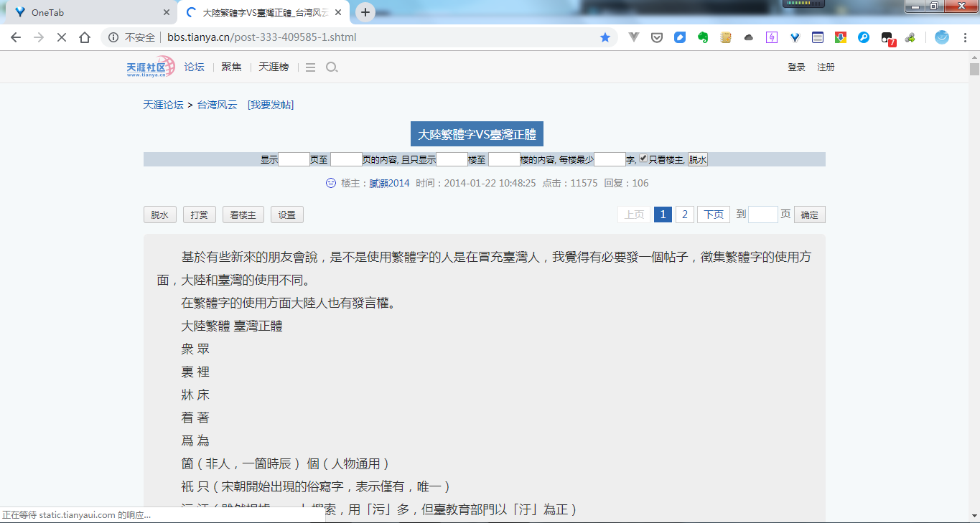This screenshot has width=980, height=523.
Task: Focus the end floor field after 楼至
Action: click(x=504, y=159)
